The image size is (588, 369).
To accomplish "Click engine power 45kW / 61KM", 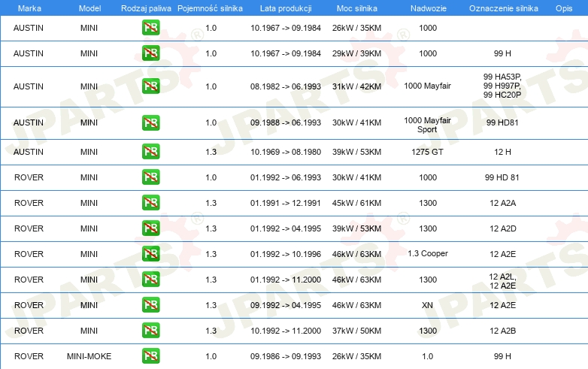I will 356,203.
